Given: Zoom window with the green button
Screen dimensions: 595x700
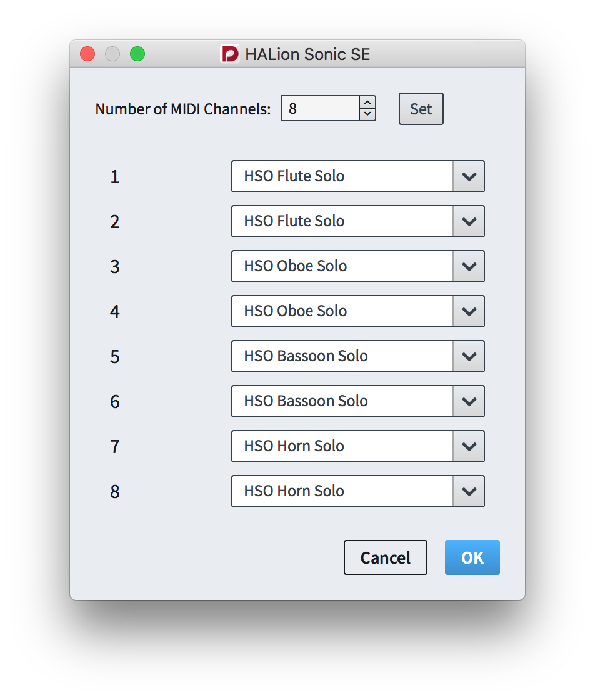Looking at the screenshot, I should (137, 54).
